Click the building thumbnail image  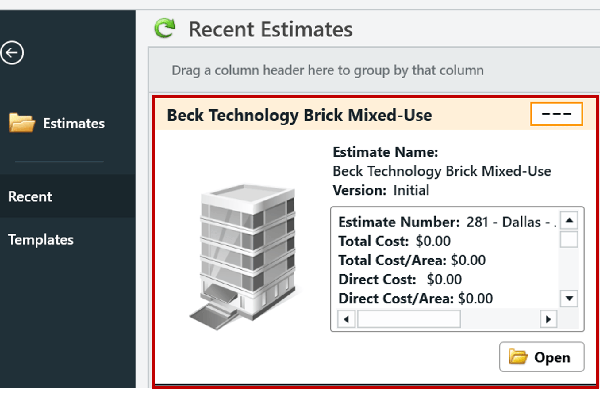(x=243, y=257)
